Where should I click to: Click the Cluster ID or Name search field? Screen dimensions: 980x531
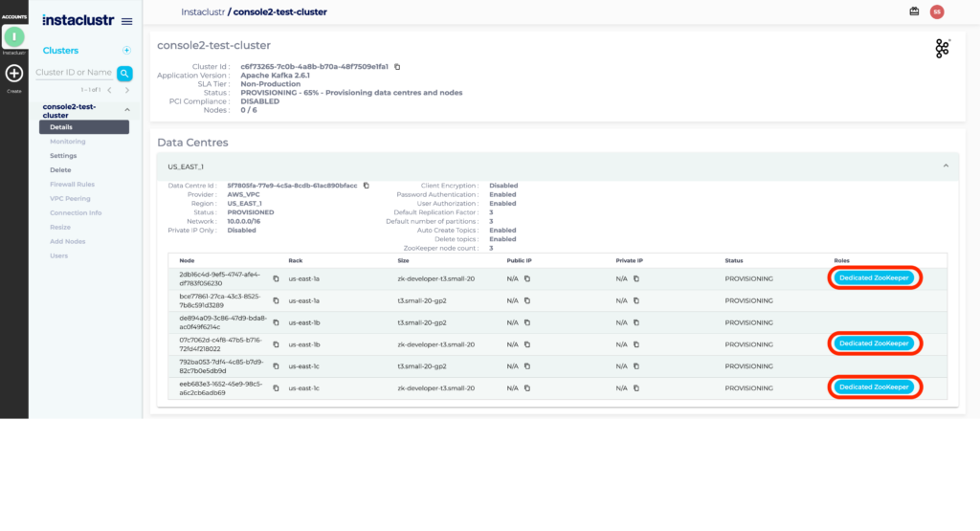click(x=74, y=73)
